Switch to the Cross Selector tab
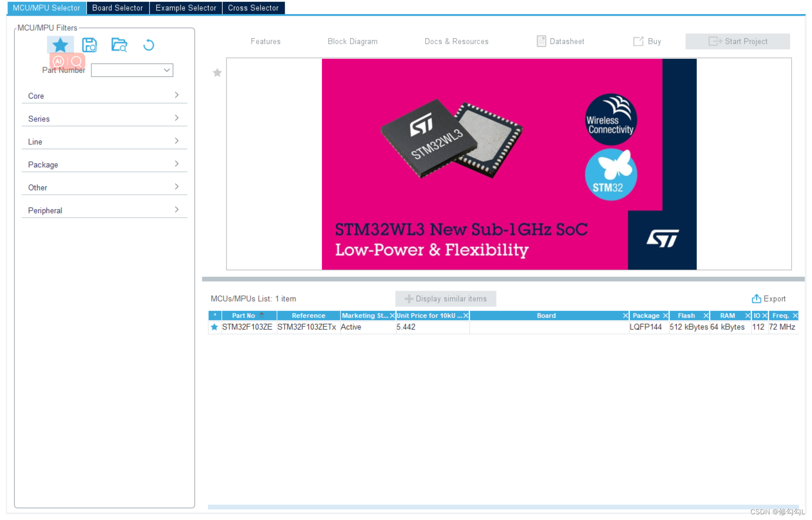Image resolution: width=812 pixels, height=520 pixels. coord(253,8)
